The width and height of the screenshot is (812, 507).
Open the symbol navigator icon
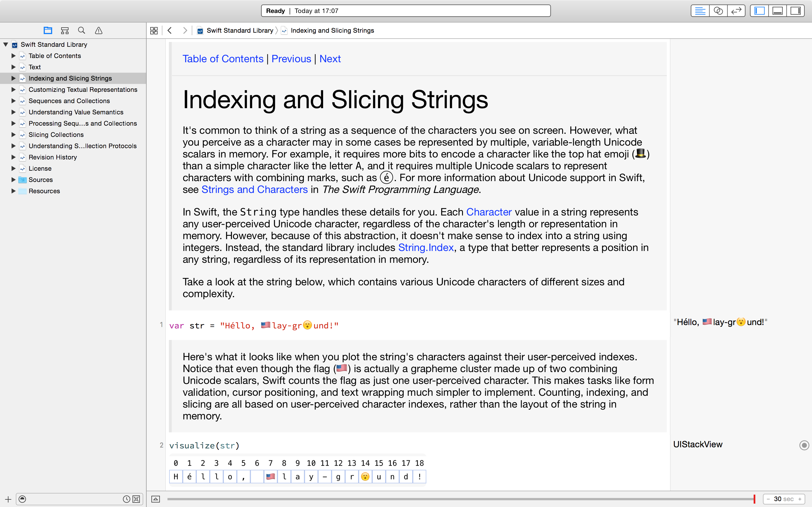click(x=65, y=30)
